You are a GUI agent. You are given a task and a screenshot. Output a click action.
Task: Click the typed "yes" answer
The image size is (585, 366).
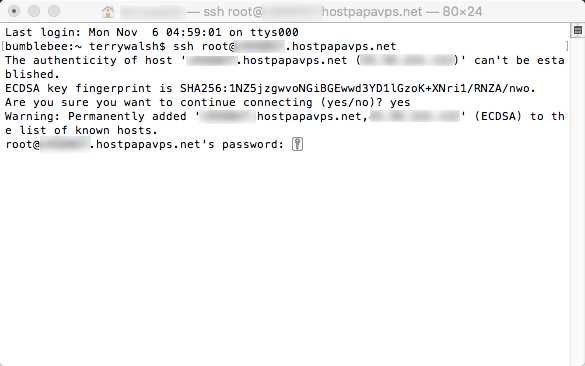click(x=400, y=103)
